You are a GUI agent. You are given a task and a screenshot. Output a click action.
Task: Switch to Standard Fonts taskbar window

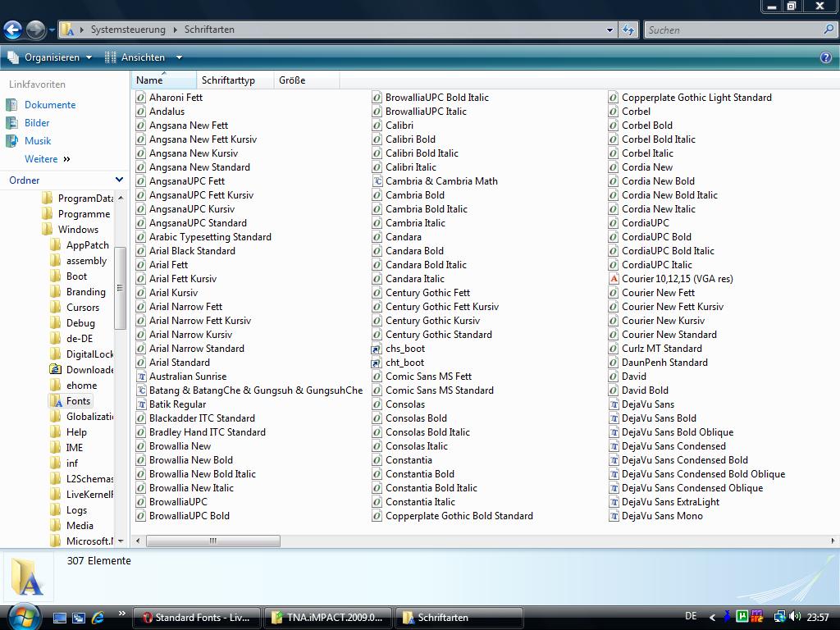coord(197,618)
